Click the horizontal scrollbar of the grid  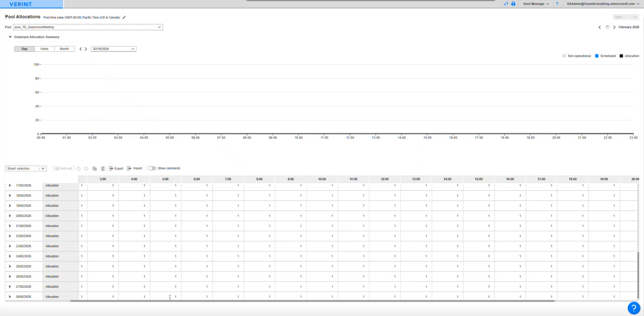pyautogui.click(x=312, y=301)
